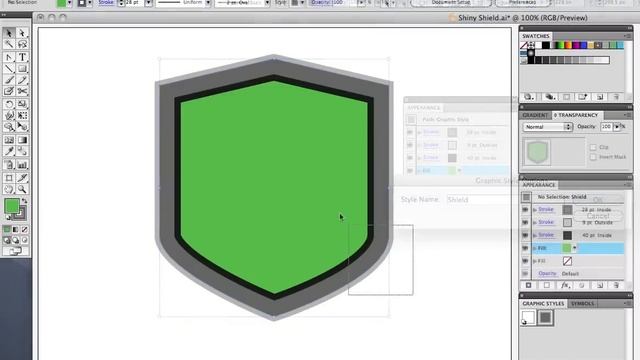Open the Opacity slider arrow in Transparency
640x360 pixels.
[617, 127]
